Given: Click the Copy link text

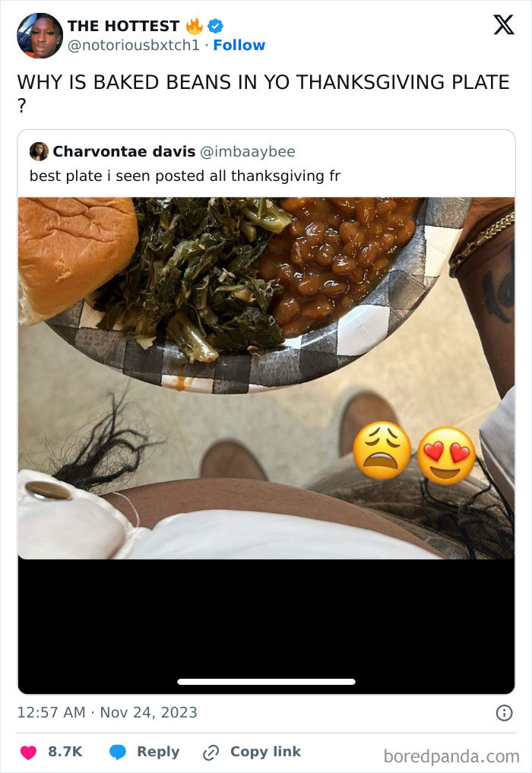Looking at the screenshot, I should click(265, 752).
